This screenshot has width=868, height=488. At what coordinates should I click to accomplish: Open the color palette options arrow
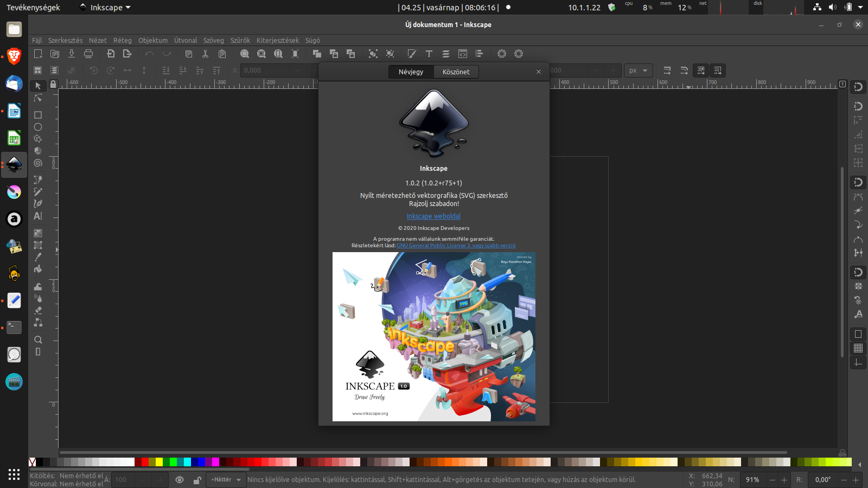(859, 464)
